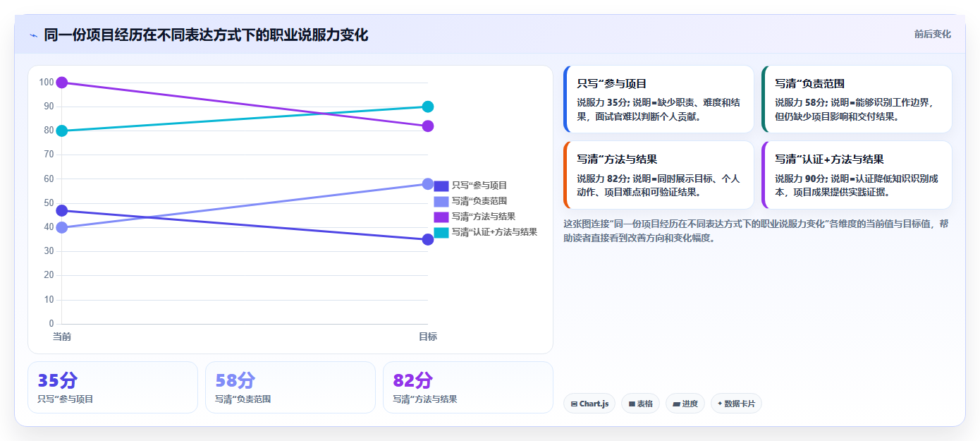Click legend text 写清“认证+方法与结果
The width and height of the screenshot is (980, 441).
pos(494,232)
